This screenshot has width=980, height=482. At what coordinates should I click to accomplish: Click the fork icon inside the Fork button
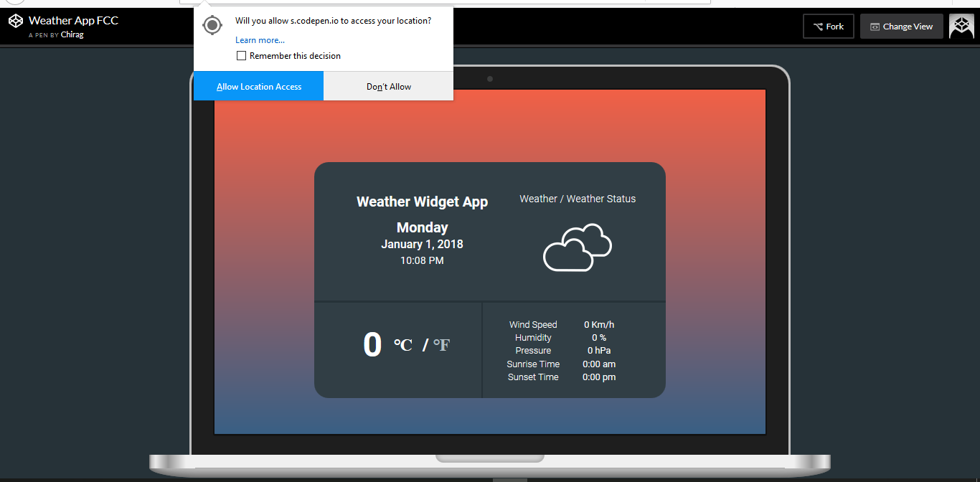pos(816,26)
